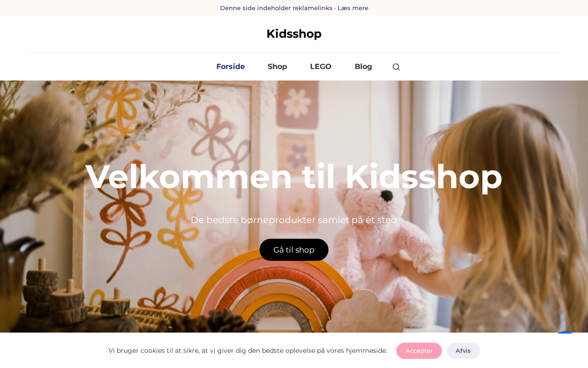The image size is (588, 368).
Task: Decline cookies with the Afvis button
Action: coord(463,351)
